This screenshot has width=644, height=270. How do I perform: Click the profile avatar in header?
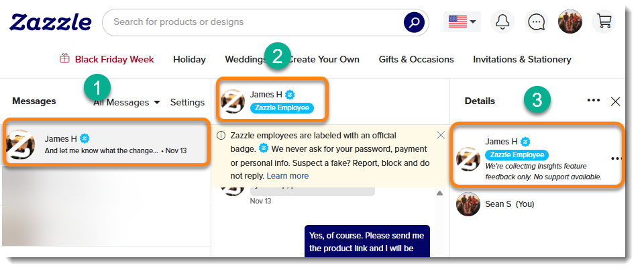point(570,22)
